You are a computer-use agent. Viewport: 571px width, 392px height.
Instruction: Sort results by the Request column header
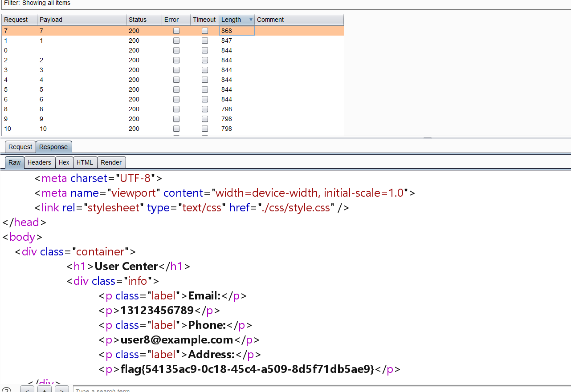pyautogui.click(x=20, y=20)
